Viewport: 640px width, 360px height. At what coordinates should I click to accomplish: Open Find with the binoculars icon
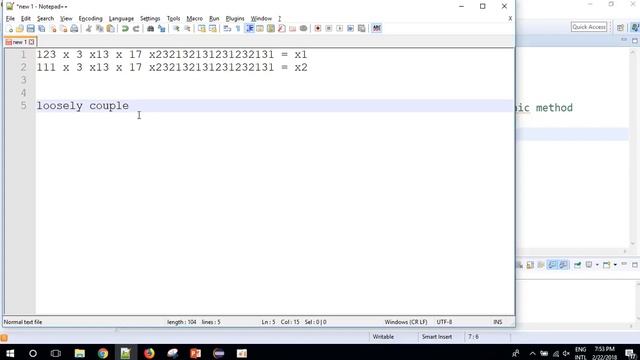[x=150, y=29]
